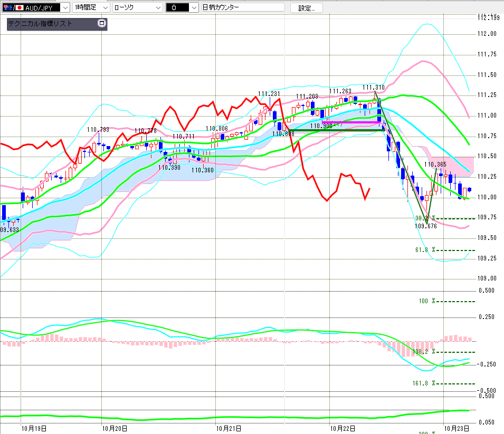
Task: Select the 61.8 % Fibonacci level label
Action: pyautogui.click(x=425, y=250)
